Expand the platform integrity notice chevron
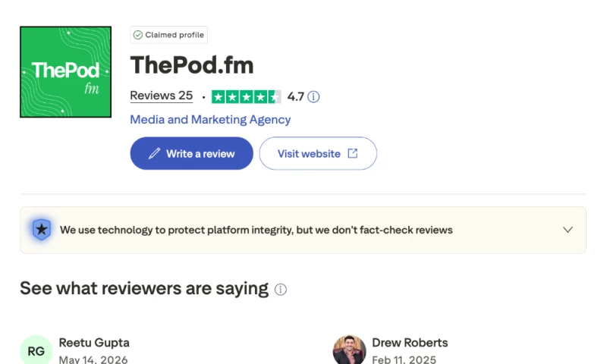This screenshot has height=364, width=607. (568, 230)
